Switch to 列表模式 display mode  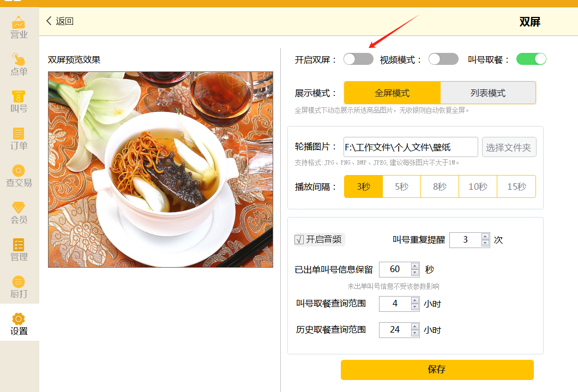coord(488,93)
